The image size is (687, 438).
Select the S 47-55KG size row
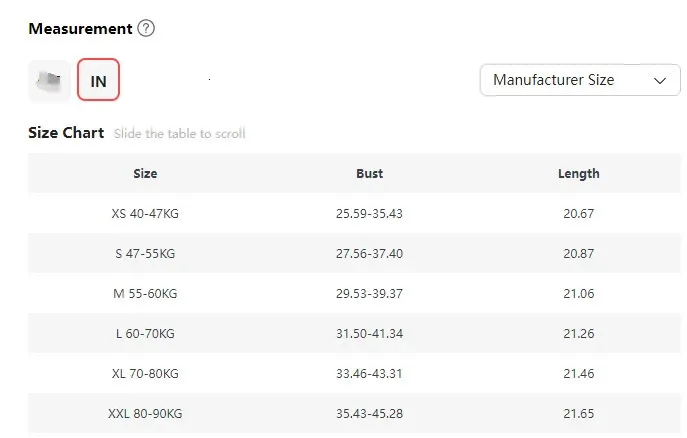pyautogui.click(x=145, y=253)
